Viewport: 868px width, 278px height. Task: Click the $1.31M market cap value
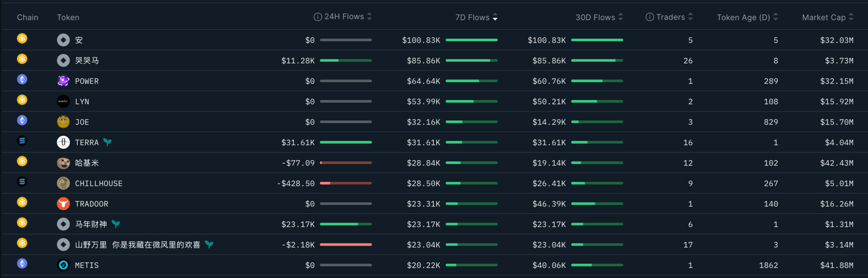[840, 224]
